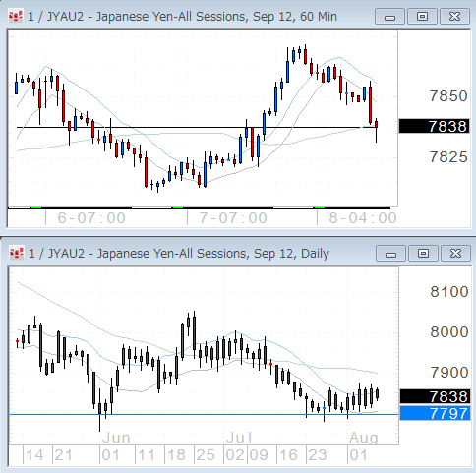
Task: Click the 8000 price axis label
Action: click(449, 332)
